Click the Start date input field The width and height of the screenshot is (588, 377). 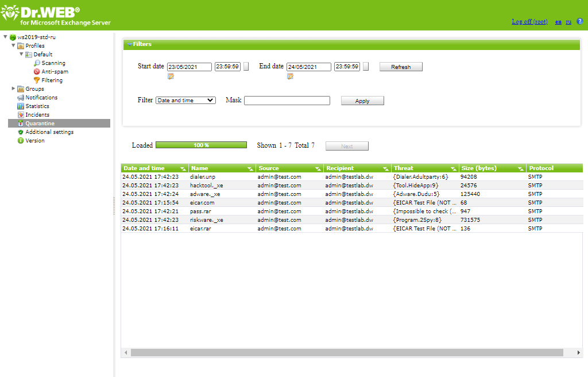click(x=189, y=67)
